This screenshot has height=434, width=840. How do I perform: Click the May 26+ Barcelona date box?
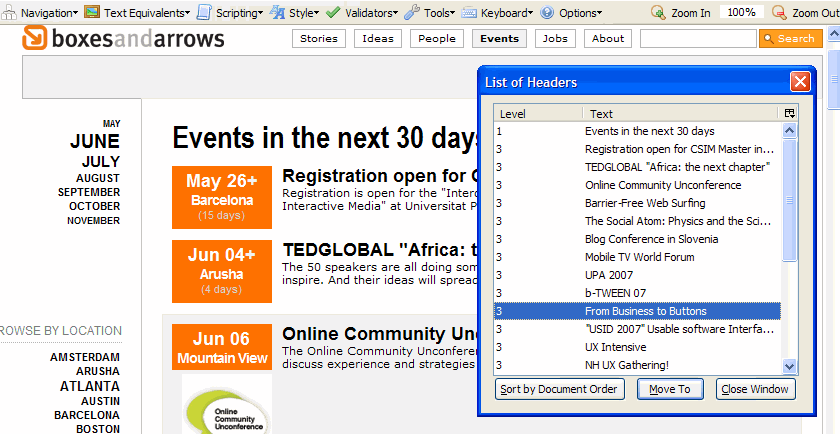222,197
